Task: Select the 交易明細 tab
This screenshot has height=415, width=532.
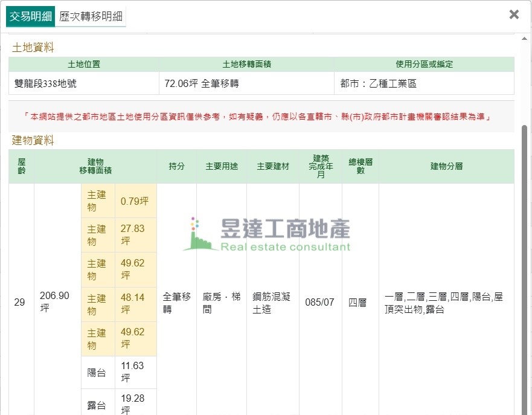Action: (31, 16)
